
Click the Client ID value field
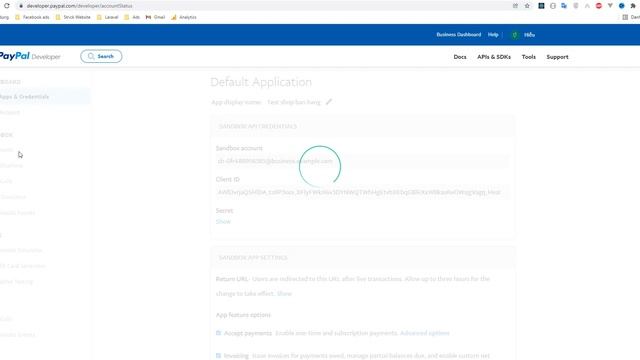(x=362, y=192)
